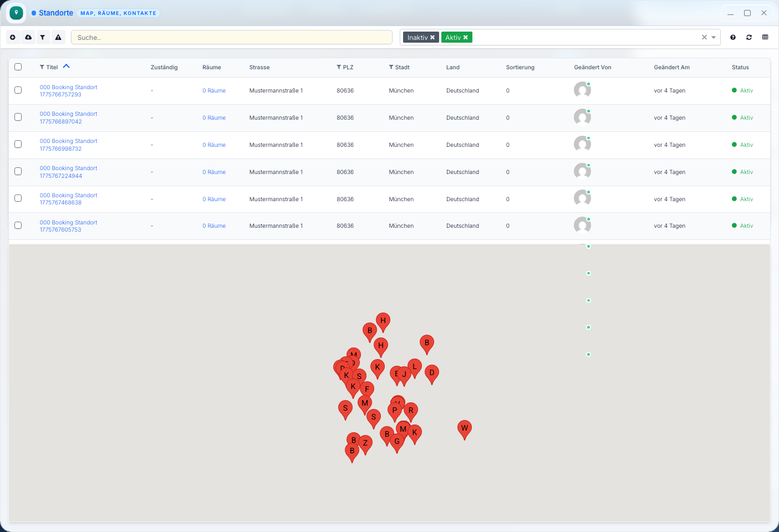Click the warning triangle icon

click(58, 37)
